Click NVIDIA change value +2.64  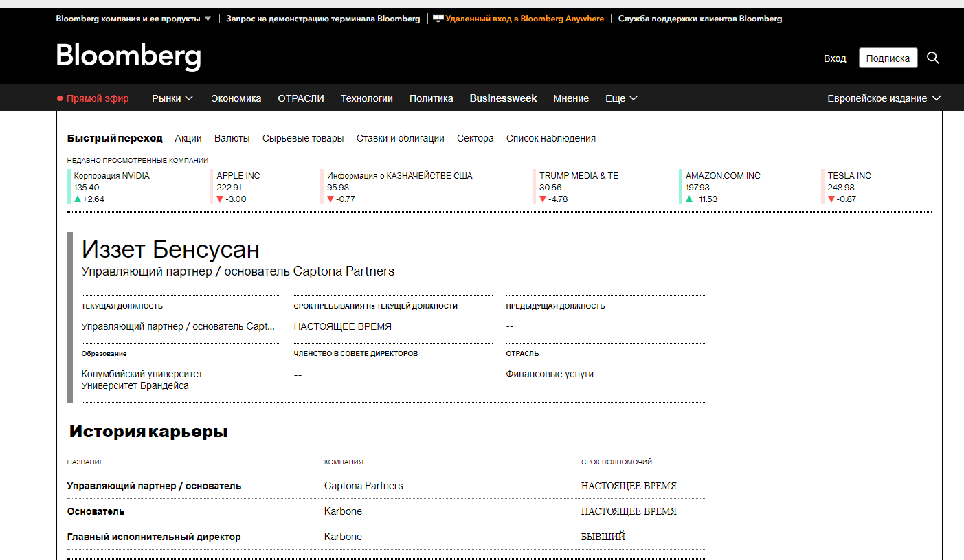93,199
